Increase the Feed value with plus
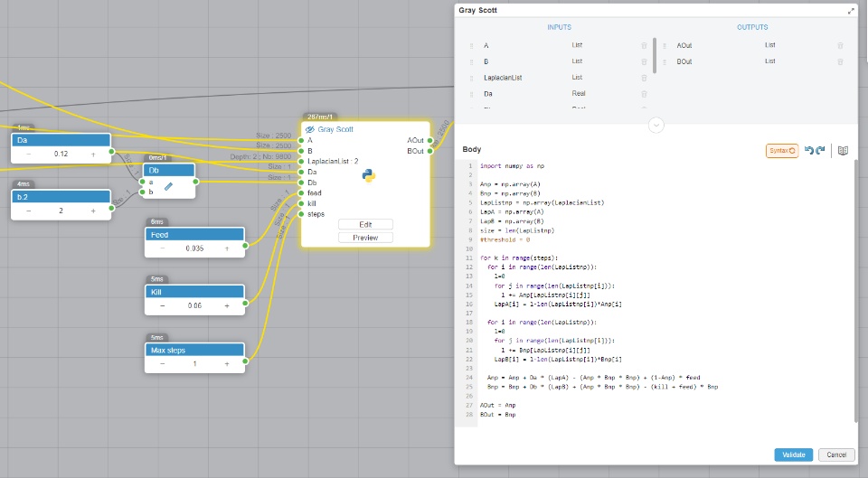Screen dimensions: 868x478 point(227,248)
